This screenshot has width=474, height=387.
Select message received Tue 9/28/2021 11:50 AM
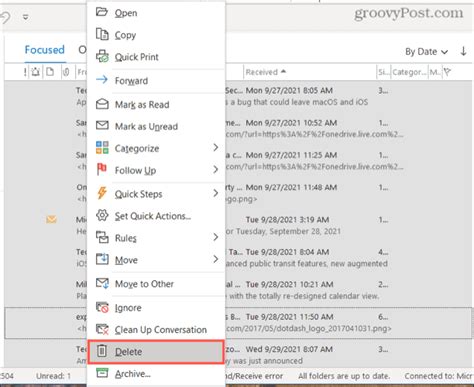tap(238, 323)
